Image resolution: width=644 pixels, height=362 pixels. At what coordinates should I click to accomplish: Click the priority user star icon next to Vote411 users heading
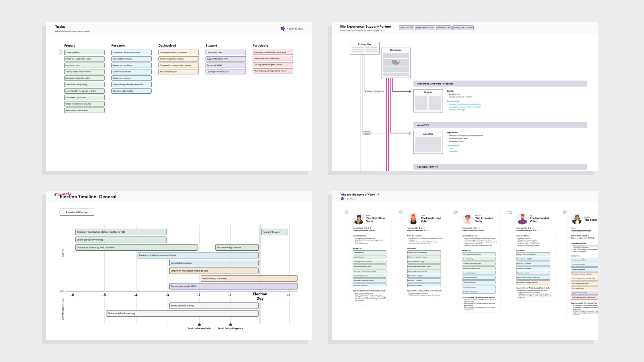pos(342,199)
